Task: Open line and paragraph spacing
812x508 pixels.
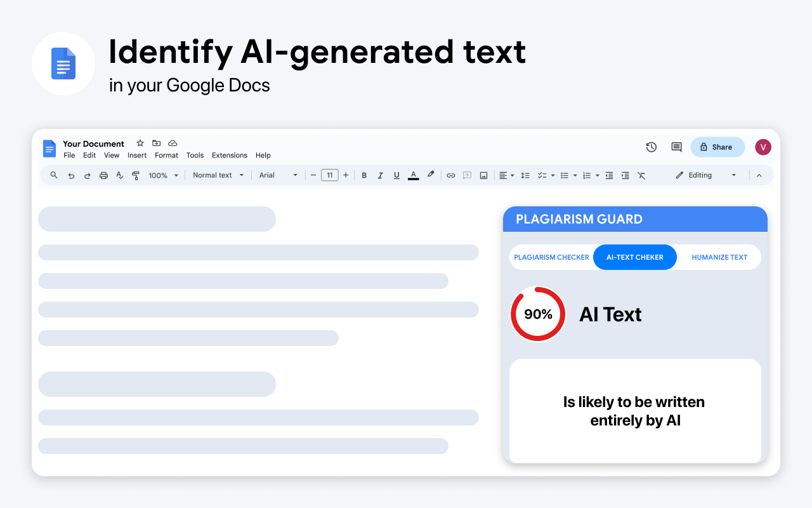Action: tap(525, 175)
